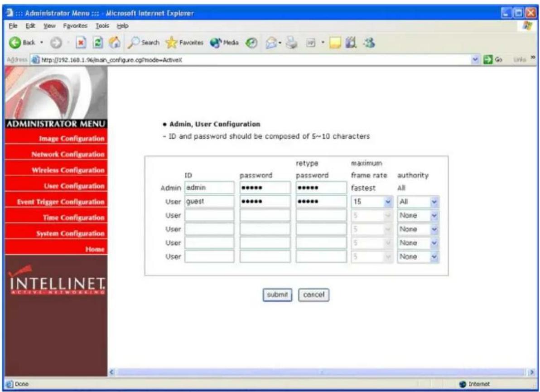Screen dimensions: 540x392
Task: Click the horizontal scrollbar track
Action: pos(322,372)
